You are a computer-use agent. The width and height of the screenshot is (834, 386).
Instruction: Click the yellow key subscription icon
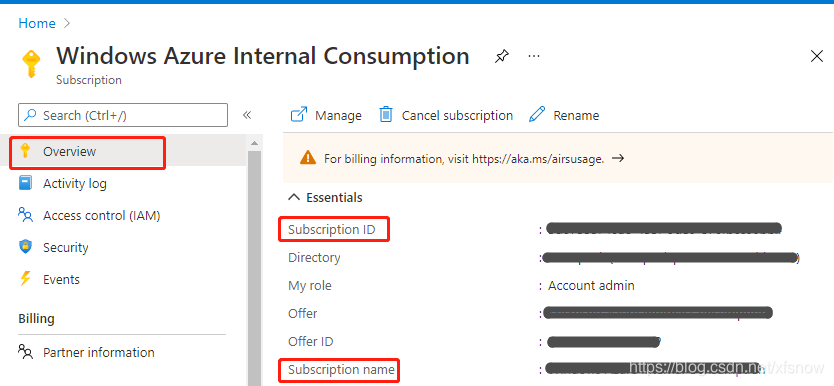[x=31, y=64]
